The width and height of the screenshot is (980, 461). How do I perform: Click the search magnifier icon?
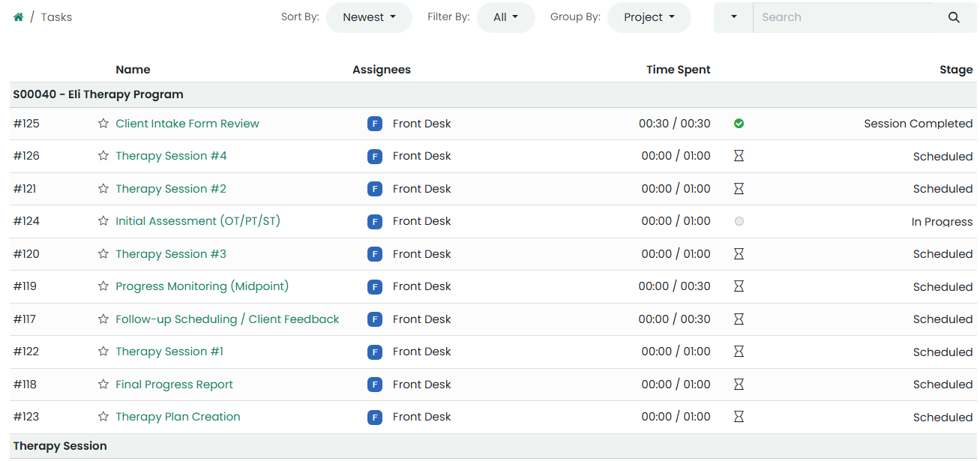coord(954,17)
